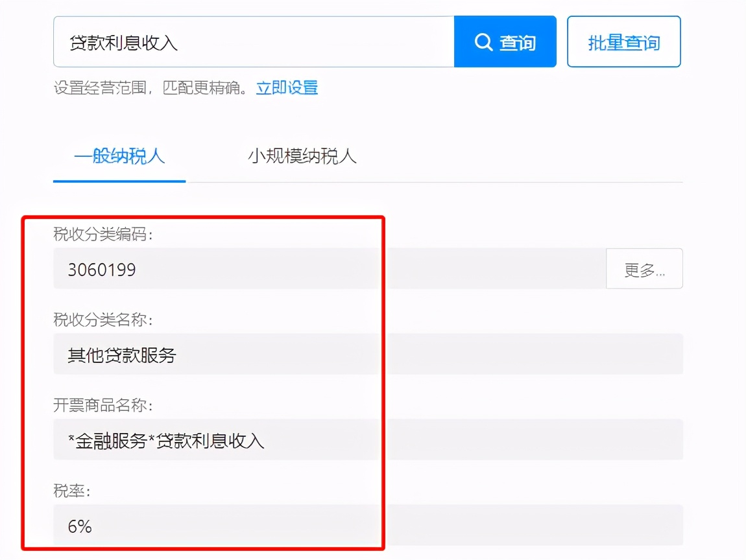Screen dimensions: 746x560
Task: Click 更多... to view more classification codes
Action: point(644,268)
